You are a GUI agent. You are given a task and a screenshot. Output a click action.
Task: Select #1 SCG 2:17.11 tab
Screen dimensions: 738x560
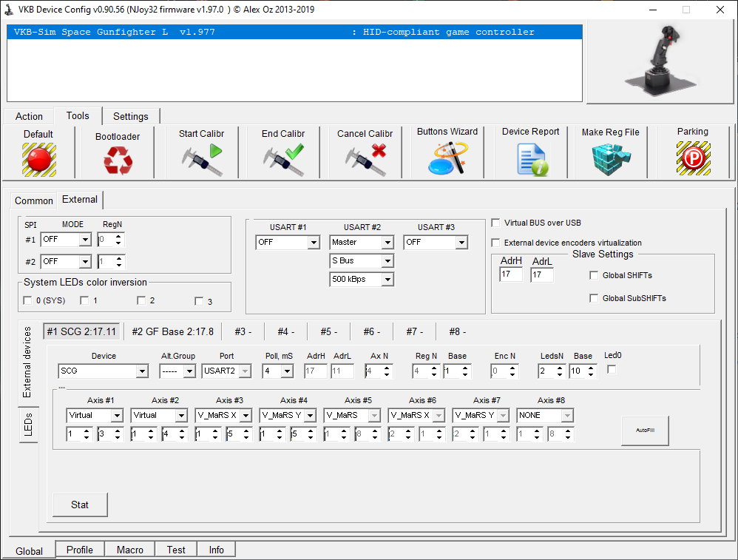click(81, 331)
